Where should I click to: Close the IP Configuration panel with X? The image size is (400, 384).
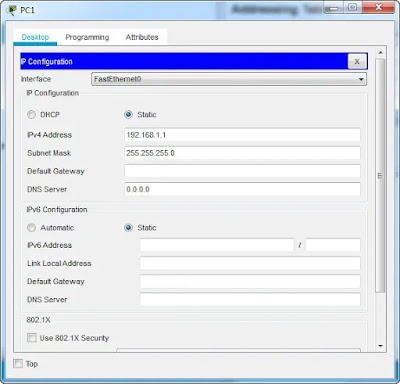[x=357, y=61]
